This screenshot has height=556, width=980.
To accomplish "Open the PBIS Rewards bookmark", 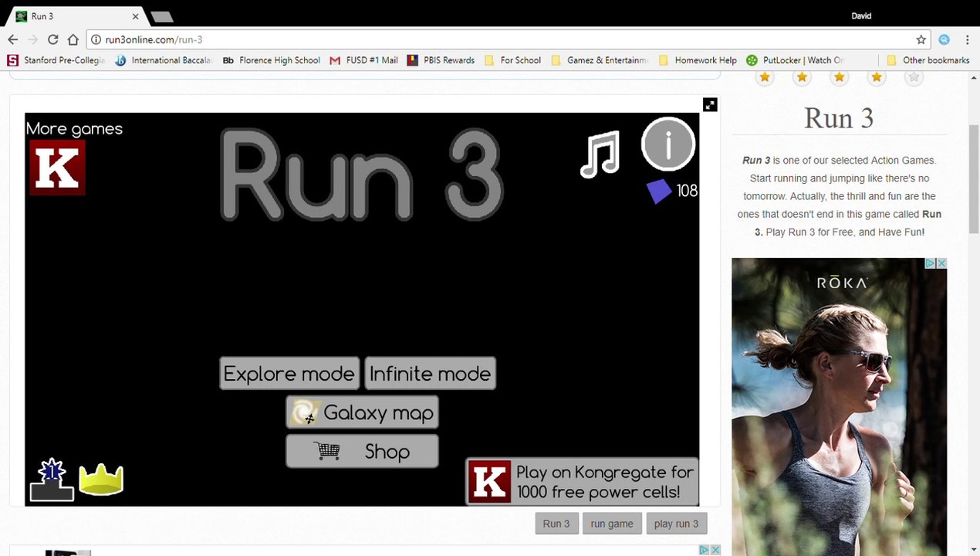I will (x=441, y=60).
